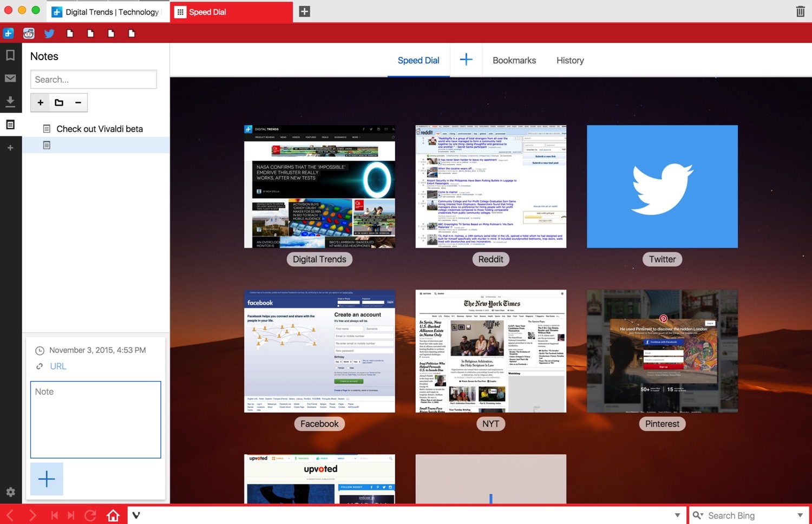
Task: Click the address bar URL field
Action: pos(406,515)
